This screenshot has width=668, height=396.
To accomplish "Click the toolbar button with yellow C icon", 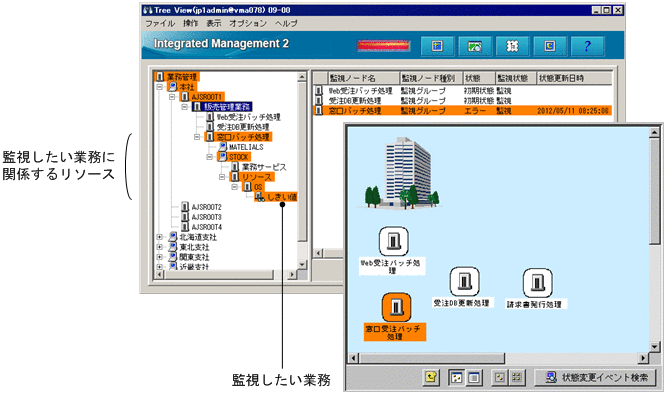I will pyautogui.click(x=550, y=46).
